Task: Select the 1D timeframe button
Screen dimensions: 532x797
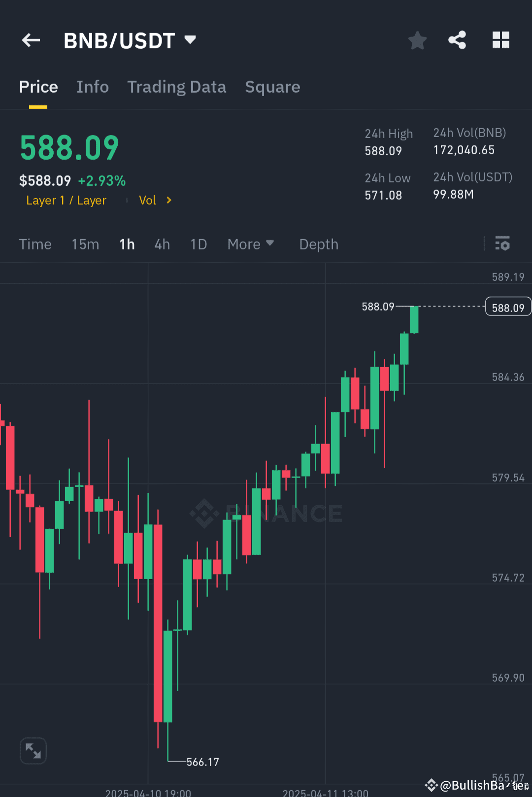Action: 198,244
